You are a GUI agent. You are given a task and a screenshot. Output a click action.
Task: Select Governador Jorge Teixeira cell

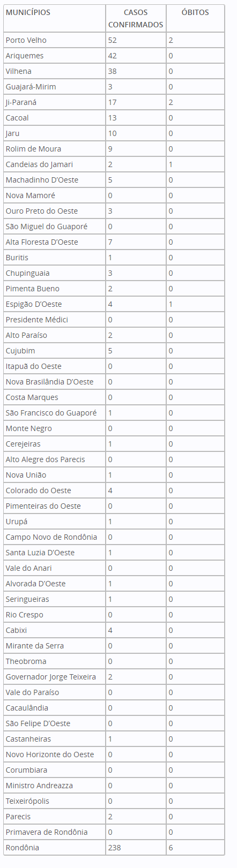55,677
